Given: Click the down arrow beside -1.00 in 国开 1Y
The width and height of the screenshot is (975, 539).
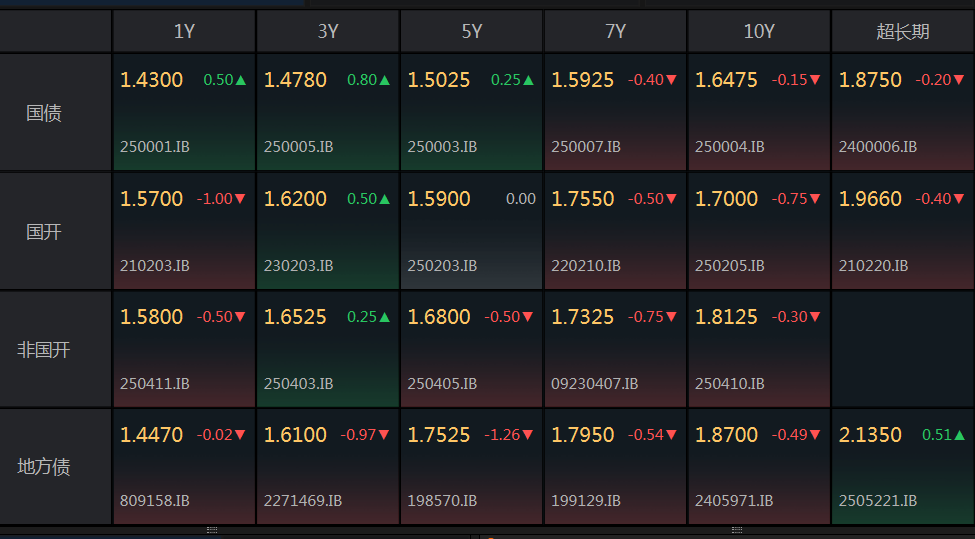Looking at the screenshot, I should click(240, 199).
